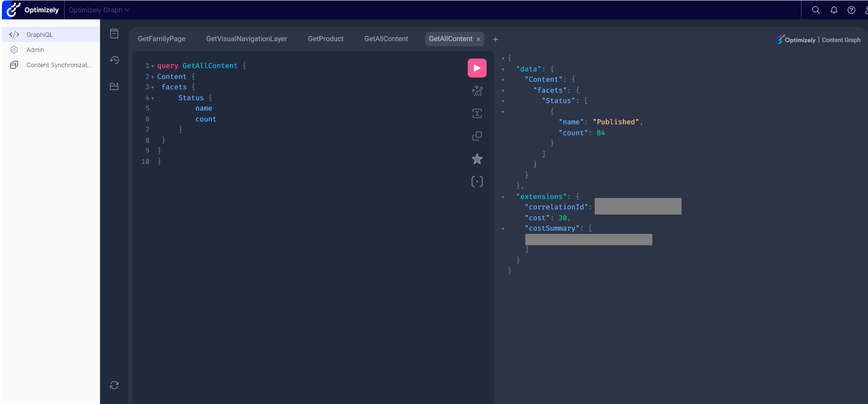
Task: Collapse the "Content" node in the response
Action: (x=503, y=80)
